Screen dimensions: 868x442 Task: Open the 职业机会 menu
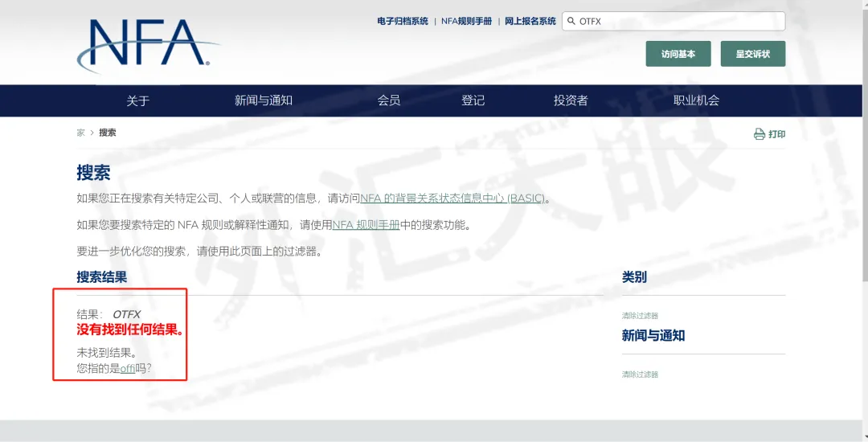[696, 100]
